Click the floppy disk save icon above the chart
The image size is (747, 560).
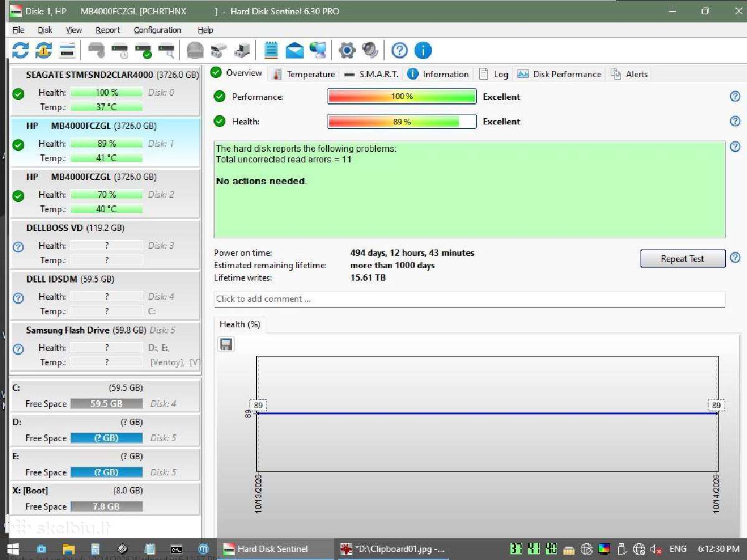(226, 344)
